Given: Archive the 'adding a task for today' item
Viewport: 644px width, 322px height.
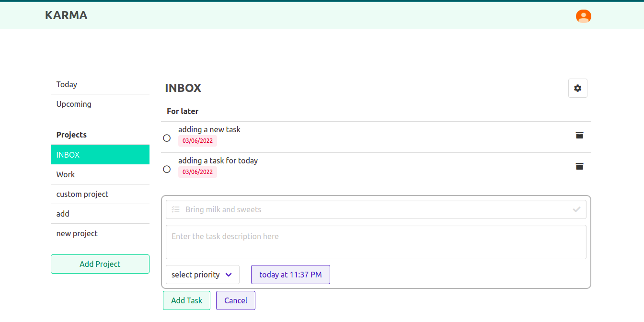Looking at the screenshot, I should [579, 166].
